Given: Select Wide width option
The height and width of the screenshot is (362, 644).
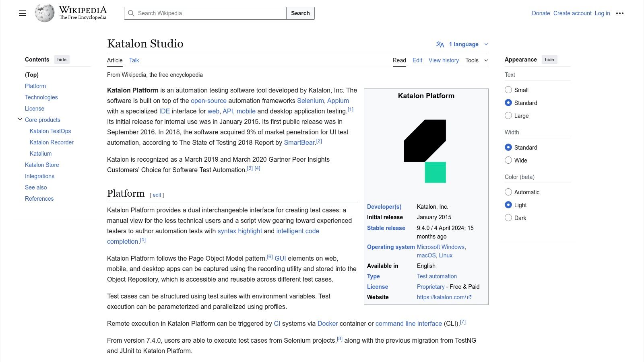Looking at the screenshot, I should 508,160.
